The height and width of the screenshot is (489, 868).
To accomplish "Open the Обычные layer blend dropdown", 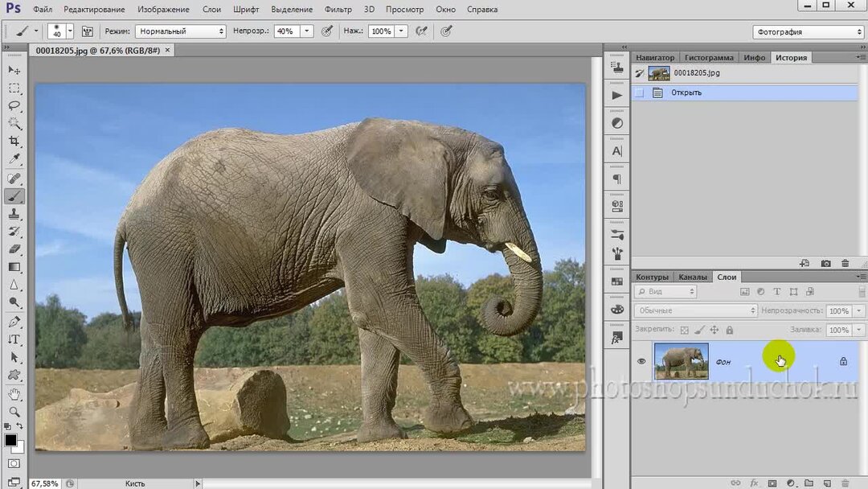I will (x=695, y=310).
